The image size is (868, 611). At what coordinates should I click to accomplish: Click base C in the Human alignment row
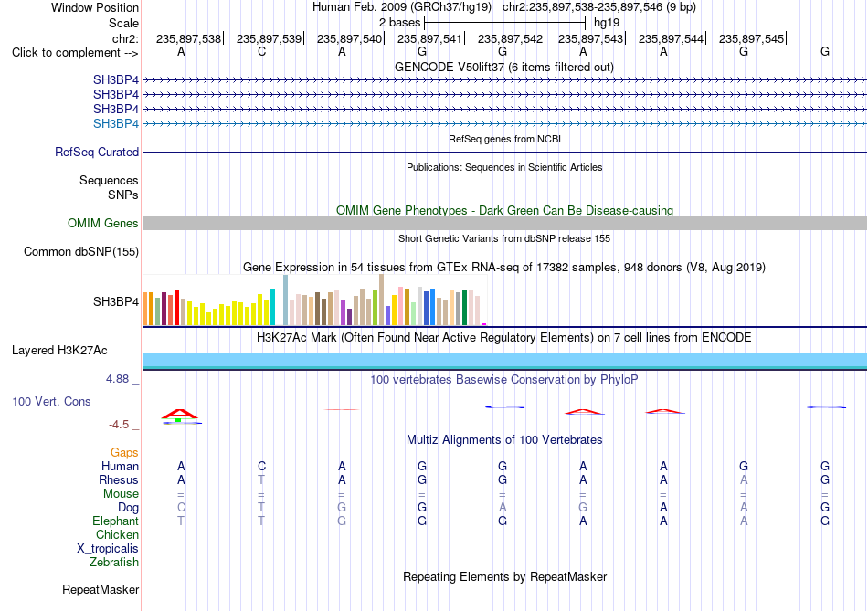point(262,466)
